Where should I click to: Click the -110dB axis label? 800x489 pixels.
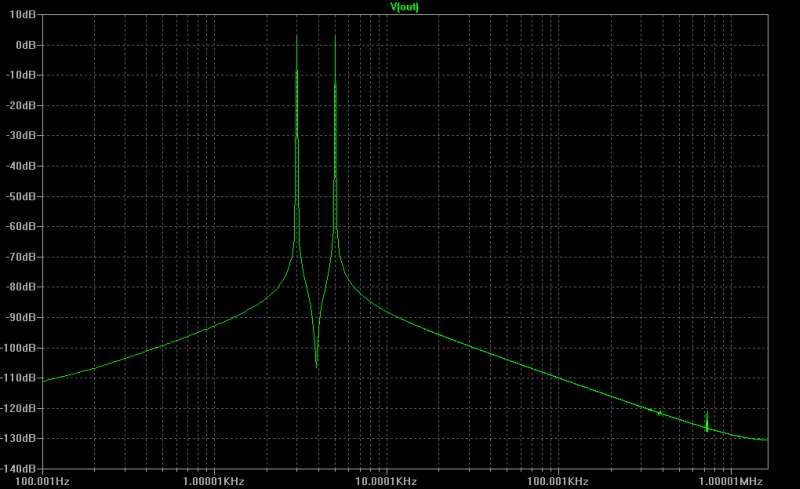click(x=19, y=378)
